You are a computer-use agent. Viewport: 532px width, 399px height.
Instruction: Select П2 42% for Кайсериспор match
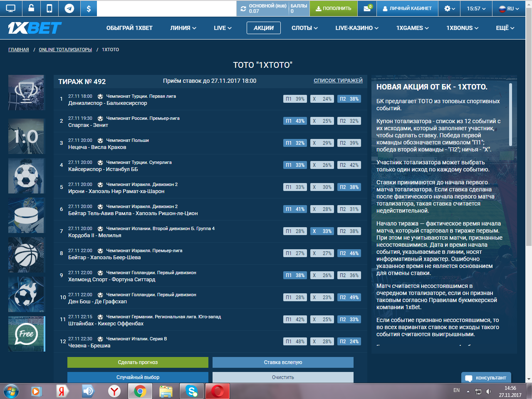tap(349, 165)
